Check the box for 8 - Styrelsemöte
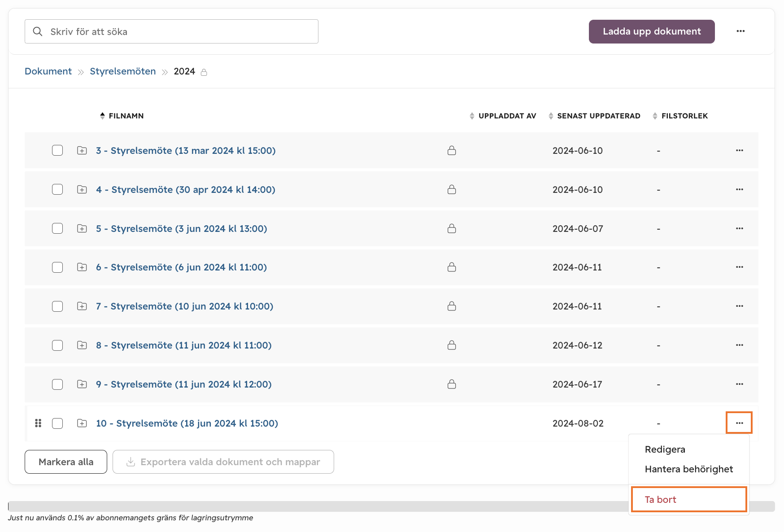This screenshot has height=532, width=784. coord(57,345)
